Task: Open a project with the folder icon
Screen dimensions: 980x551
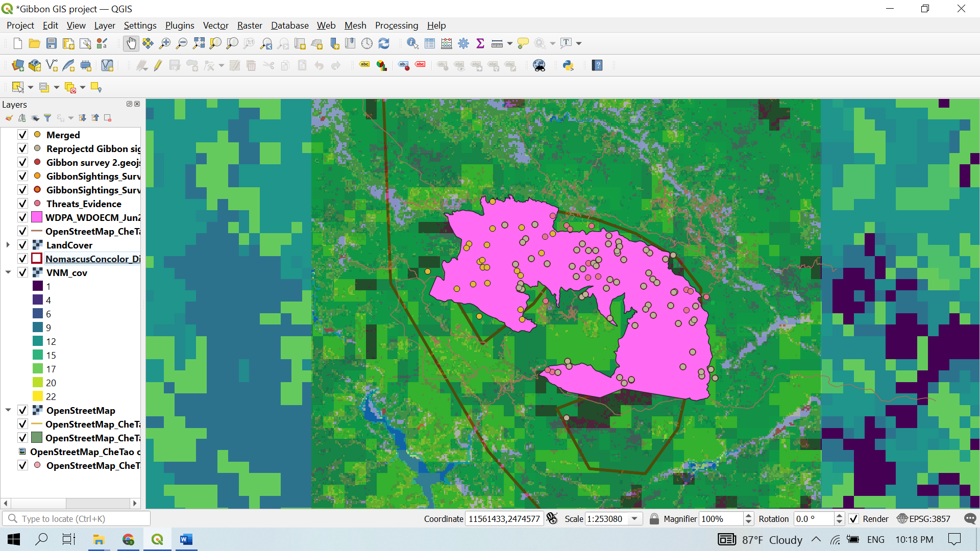Action: [34, 43]
